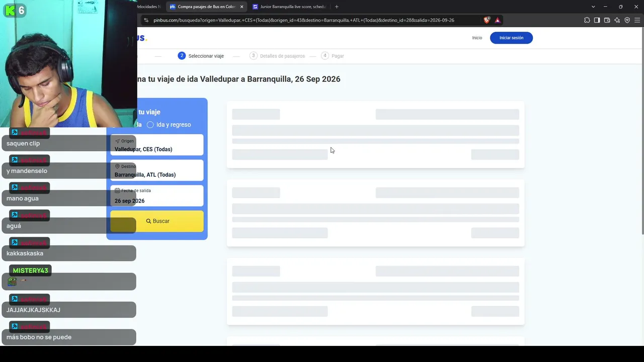Open the Fecha de salida date field
Screen dimensions: 644x362
tap(157, 196)
